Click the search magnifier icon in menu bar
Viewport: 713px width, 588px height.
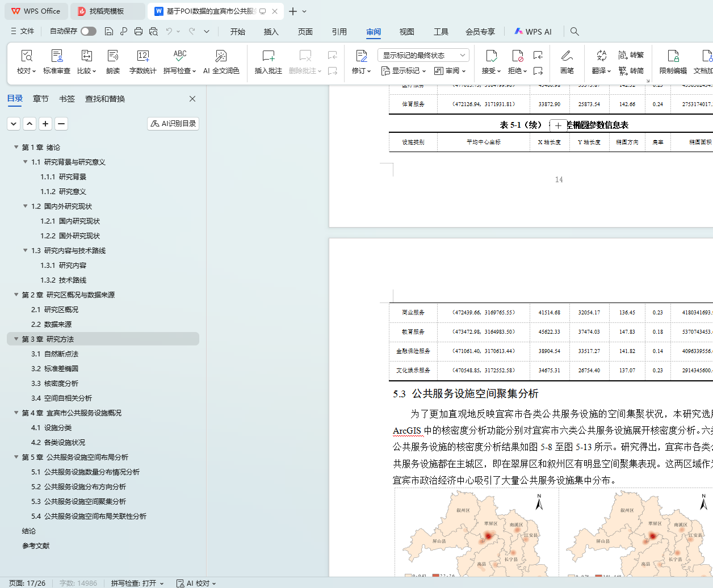coord(574,31)
